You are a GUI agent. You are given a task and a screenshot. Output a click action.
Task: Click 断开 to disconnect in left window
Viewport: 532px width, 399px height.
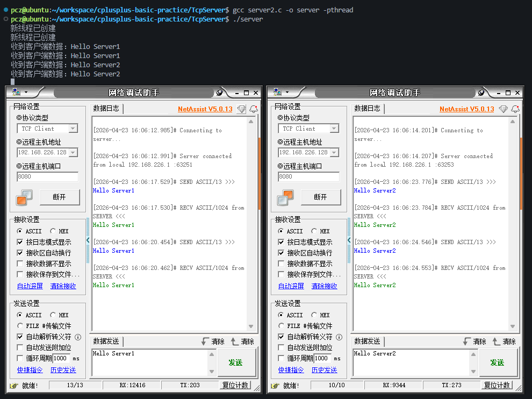click(x=60, y=197)
